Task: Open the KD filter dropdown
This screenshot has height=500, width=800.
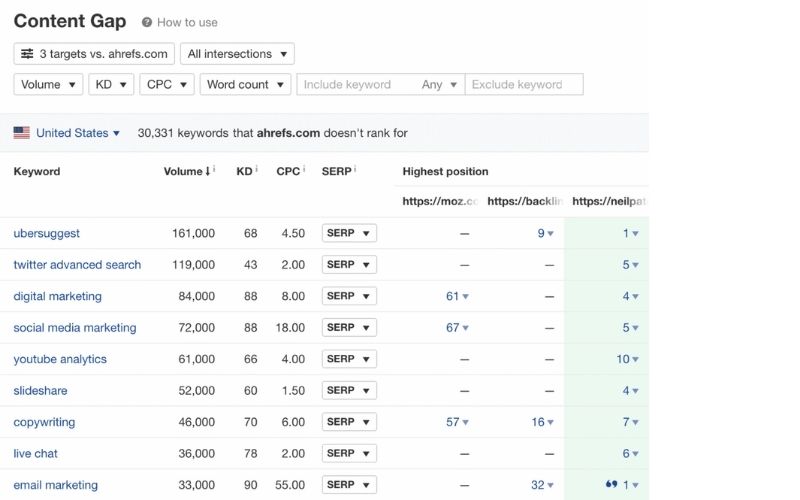Action: (111, 84)
